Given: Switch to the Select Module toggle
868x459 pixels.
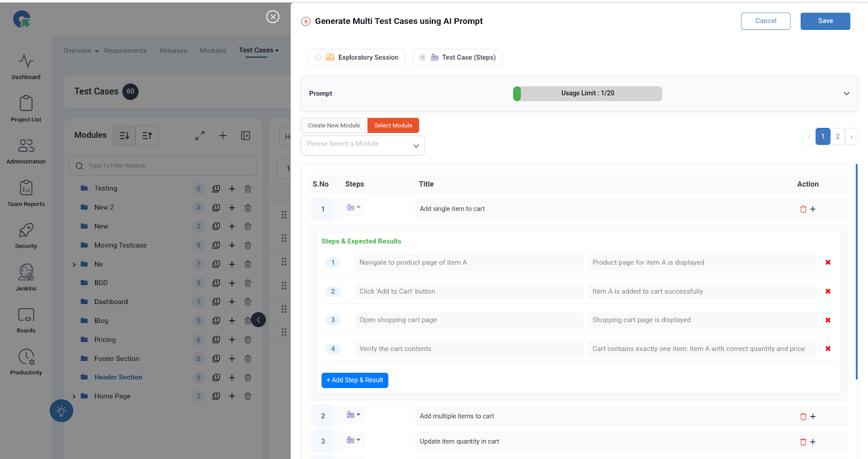Looking at the screenshot, I should [393, 126].
